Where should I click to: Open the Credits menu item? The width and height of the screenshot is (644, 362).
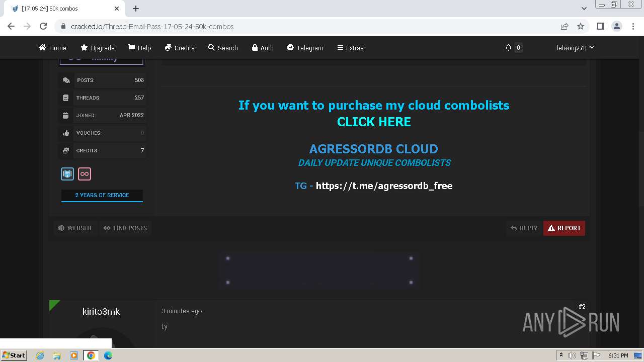(180, 48)
